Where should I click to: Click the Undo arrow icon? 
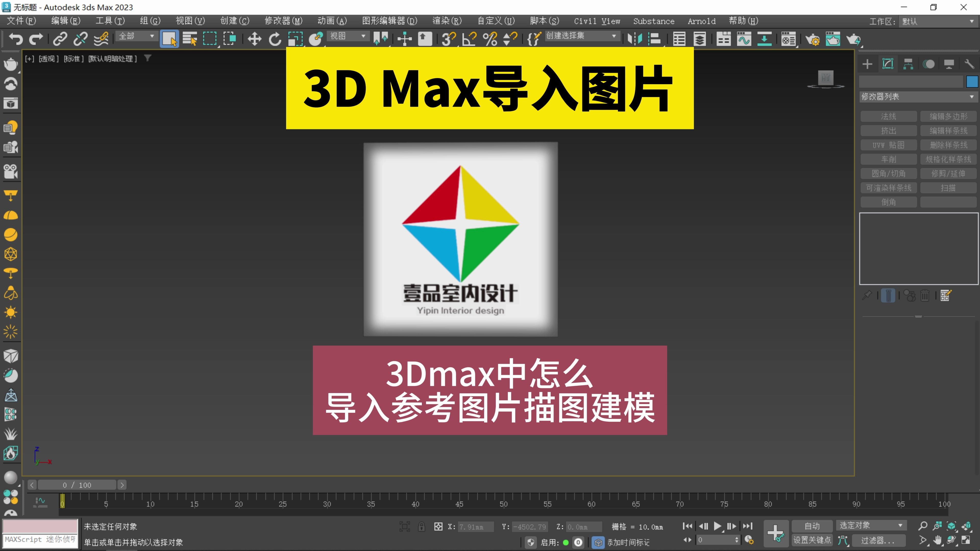(x=16, y=39)
